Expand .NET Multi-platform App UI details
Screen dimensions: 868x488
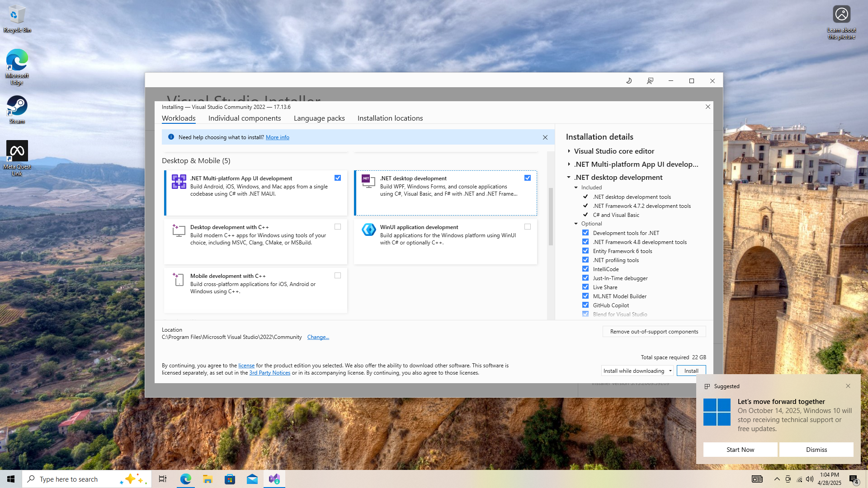point(569,164)
